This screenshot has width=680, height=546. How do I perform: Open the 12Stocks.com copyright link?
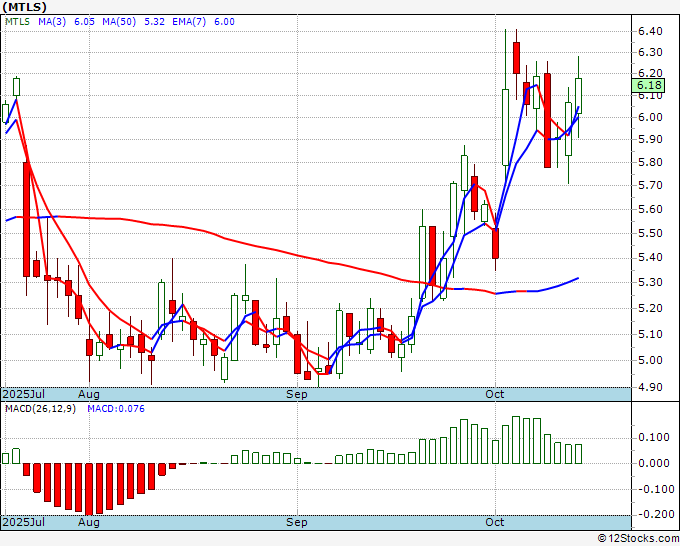[x=638, y=539]
